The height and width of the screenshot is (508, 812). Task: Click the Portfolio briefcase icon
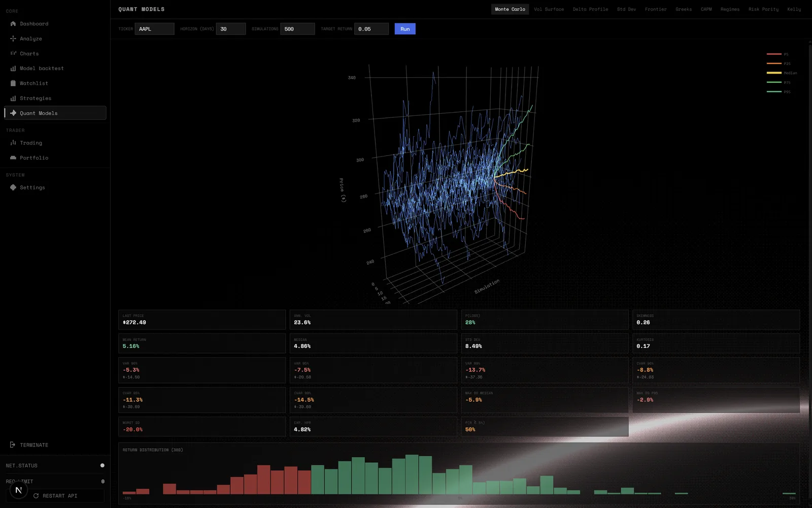click(13, 157)
